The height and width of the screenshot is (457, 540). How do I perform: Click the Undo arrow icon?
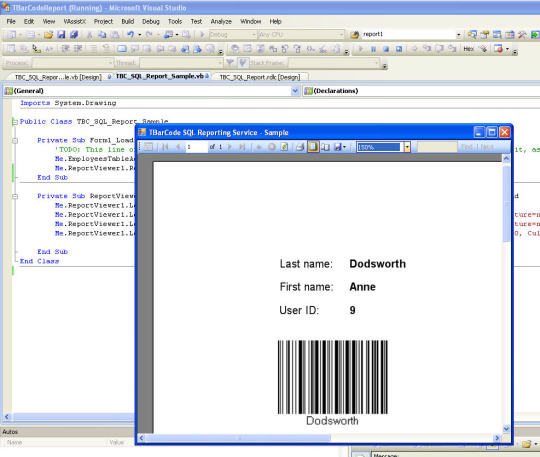[131, 34]
